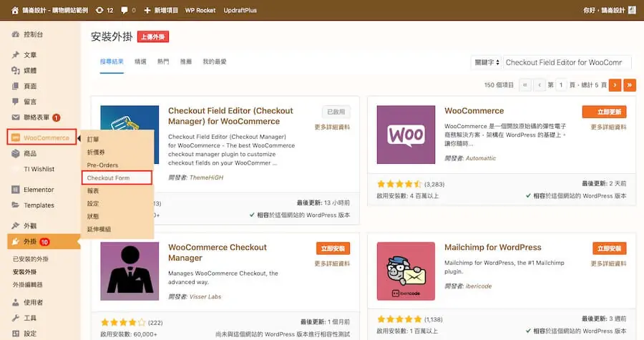Click the WooCommerce icon in sidebar
Screen dimensions: 644x340
(16, 137)
